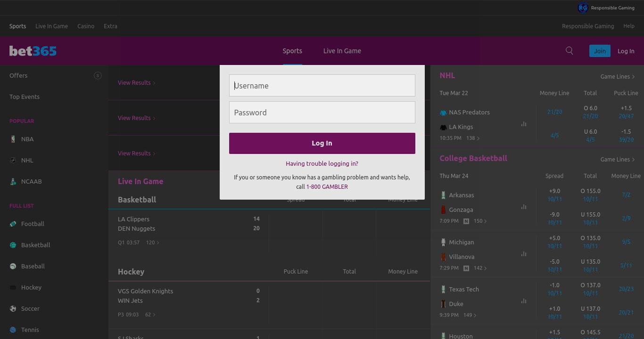Bet Arkansas money line 7/2
This screenshot has height=339, width=644.
pyautogui.click(x=626, y=195)
